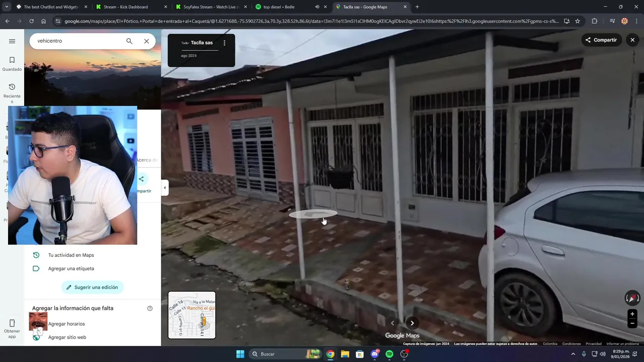
Task: Zoom out with the minus button
Action: (632, 324)
